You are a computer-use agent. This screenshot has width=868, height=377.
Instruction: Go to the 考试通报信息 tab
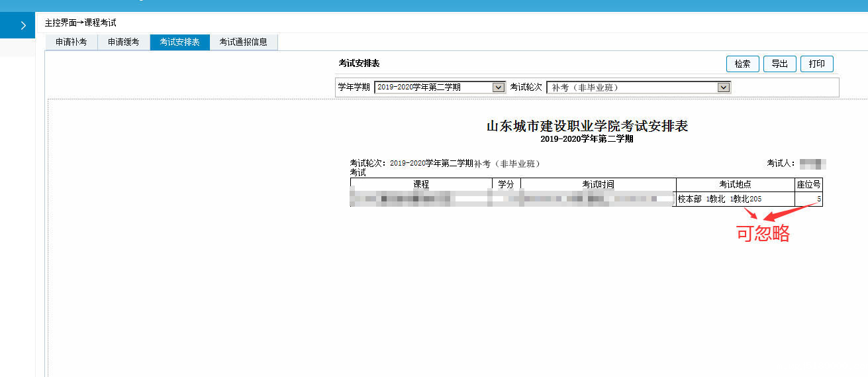tap(243, 42)
